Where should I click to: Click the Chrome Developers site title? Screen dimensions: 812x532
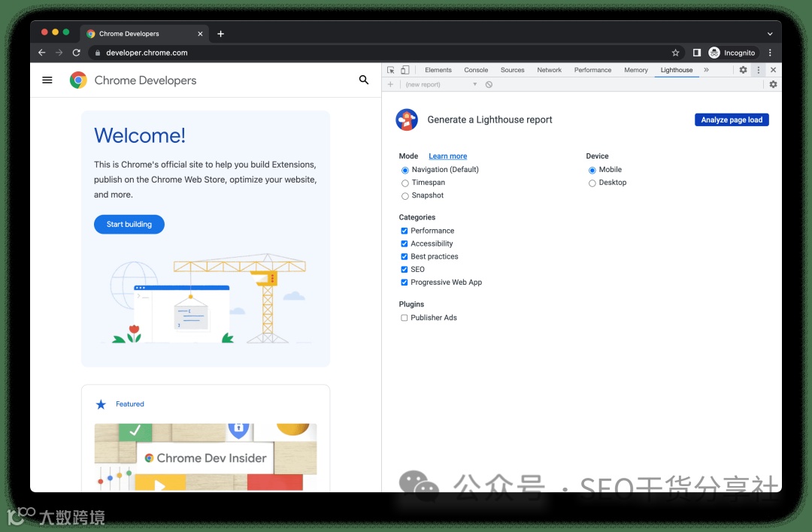(x=146, y=80)
